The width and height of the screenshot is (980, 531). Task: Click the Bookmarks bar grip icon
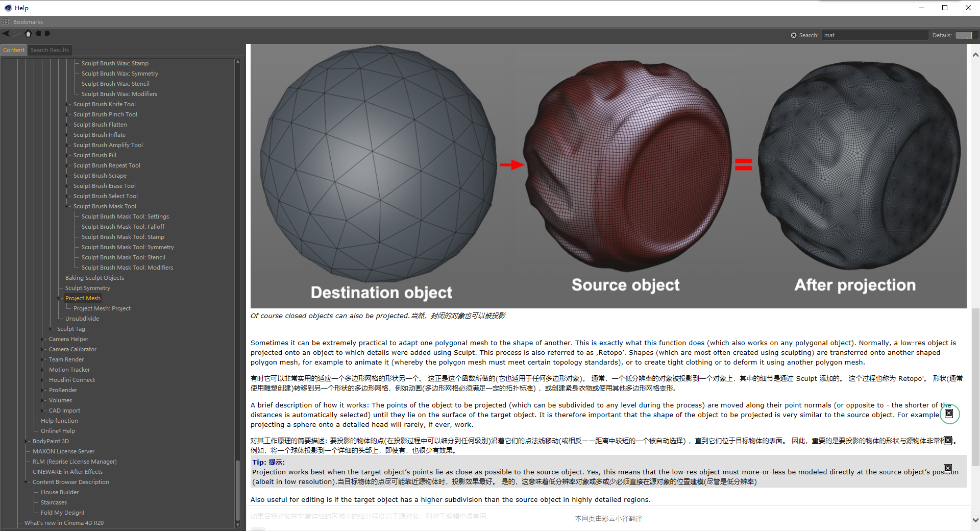point(6,22)
